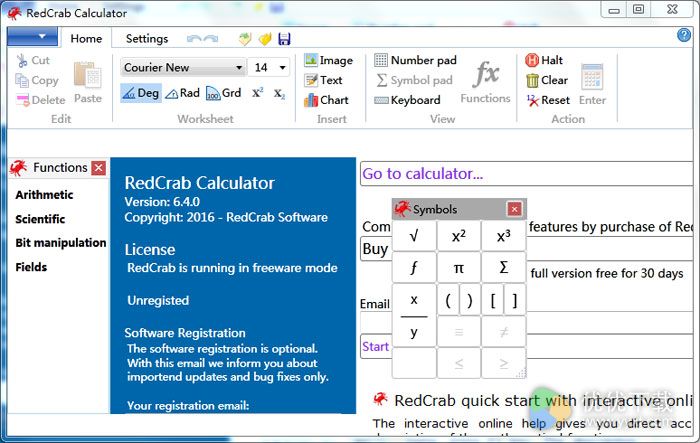Click the Enter calculator icon

592,77
